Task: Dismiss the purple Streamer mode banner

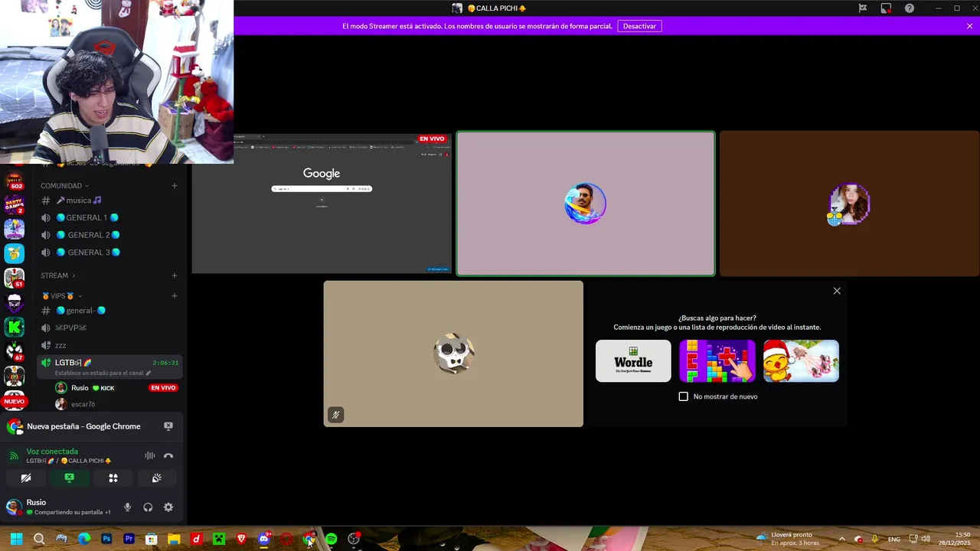Action: [x=969, y=26]
